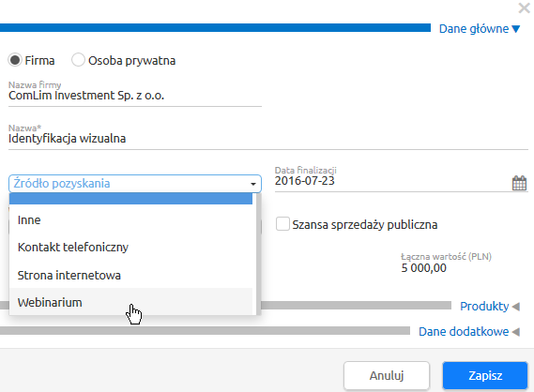This screenshot has height=392, width=534.
Task: Click the Zapisz button
Action: 485,375
